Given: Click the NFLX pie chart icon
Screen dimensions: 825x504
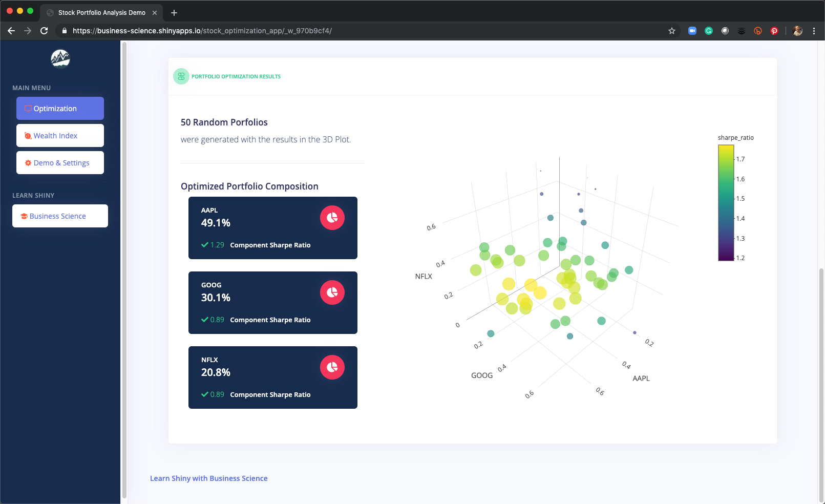Looking at the screenshot, I should (332, 367).
